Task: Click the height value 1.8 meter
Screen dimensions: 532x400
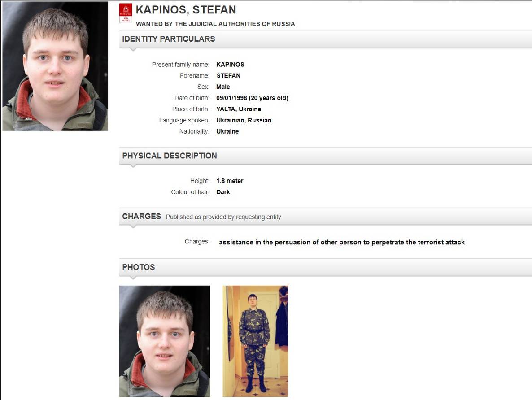Action: pos(230,181)
